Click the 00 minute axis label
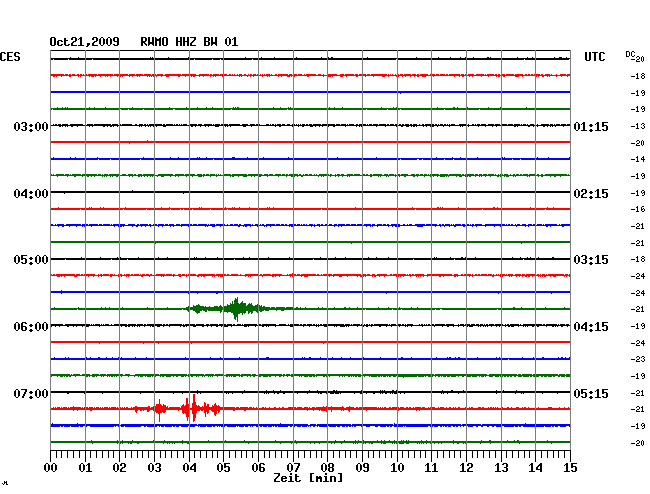Image resolution: width=650 pixels, height=494 pixels. point(51,467)
